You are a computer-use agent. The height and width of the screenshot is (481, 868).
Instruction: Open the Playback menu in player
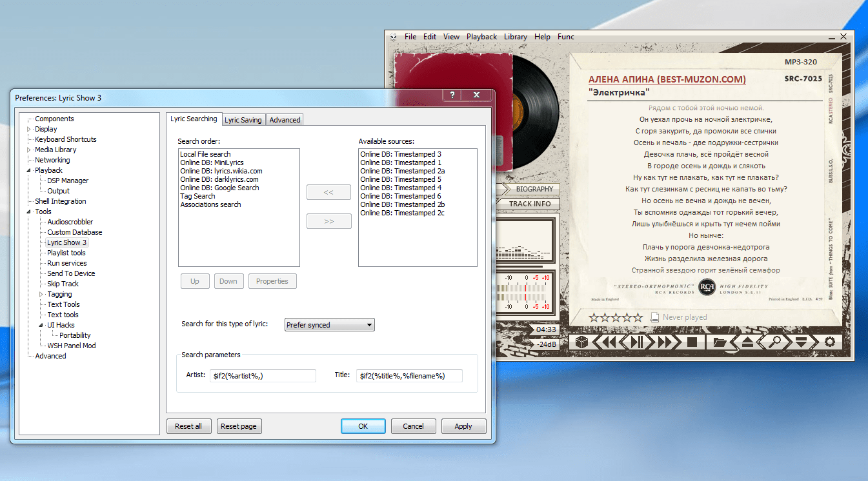click(x=481, y=37)
